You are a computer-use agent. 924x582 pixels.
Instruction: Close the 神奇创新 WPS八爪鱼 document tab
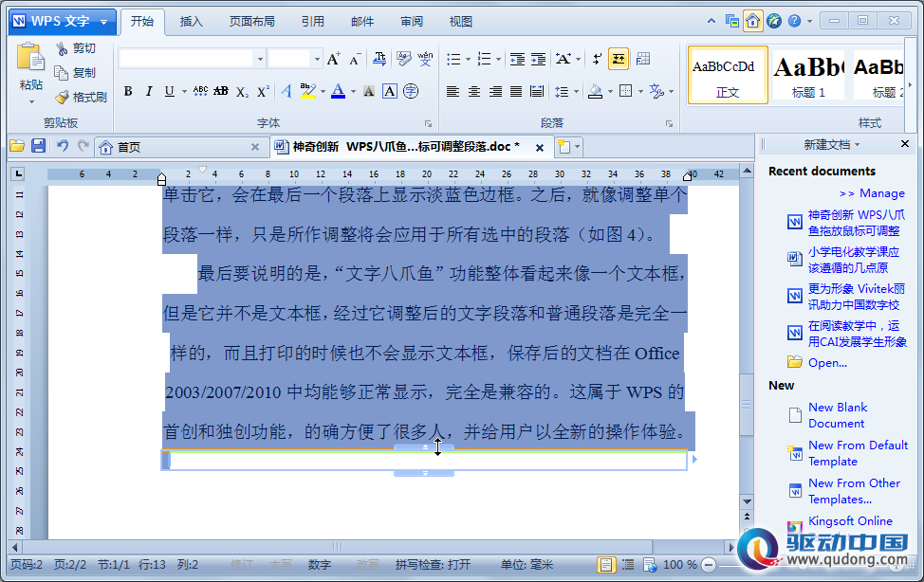point(539,148)
